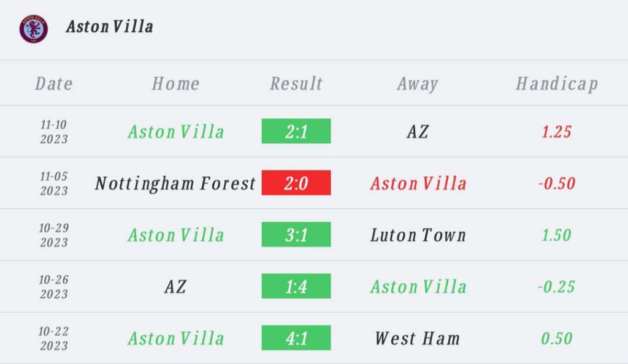Click AZ in the 10-26 home column
The image size is (628, 364).
175,286
